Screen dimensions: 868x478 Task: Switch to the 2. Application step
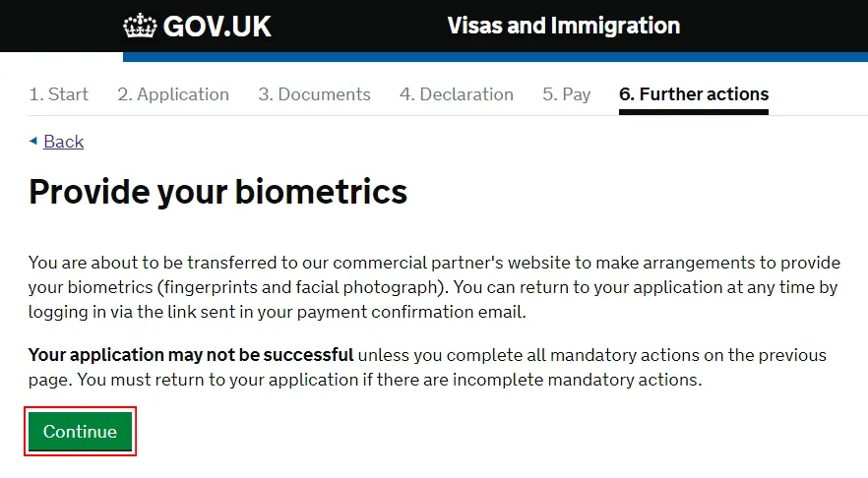(173, 94)
